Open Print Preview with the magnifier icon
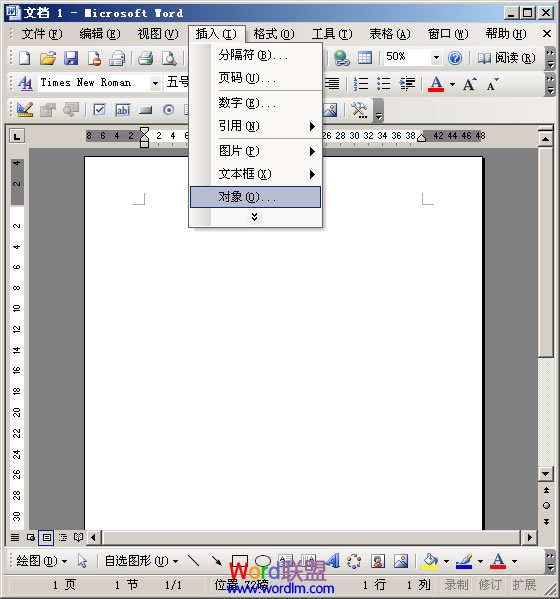 169,58
